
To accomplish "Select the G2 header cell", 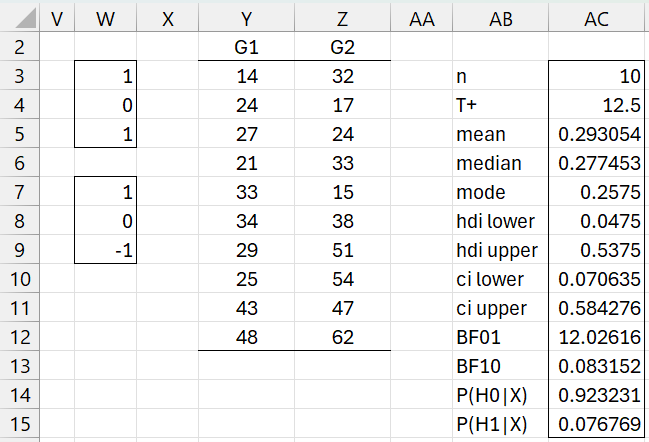I will point(343,47).
